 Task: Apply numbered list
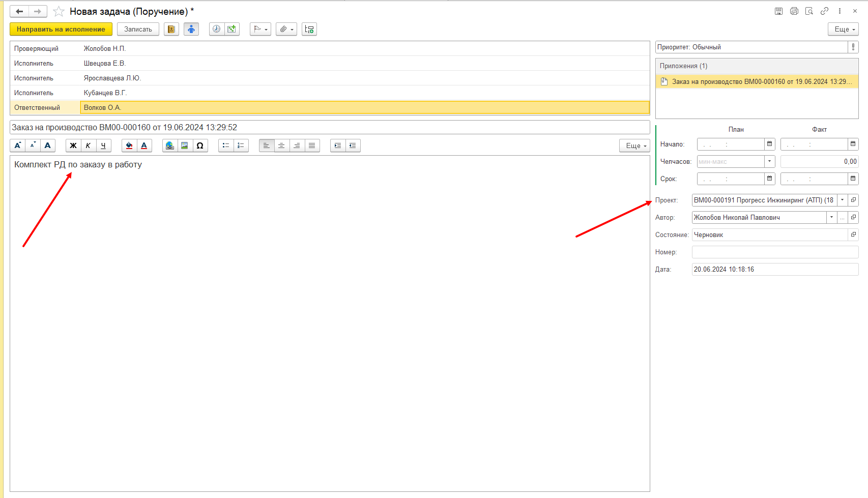[241, 145]
